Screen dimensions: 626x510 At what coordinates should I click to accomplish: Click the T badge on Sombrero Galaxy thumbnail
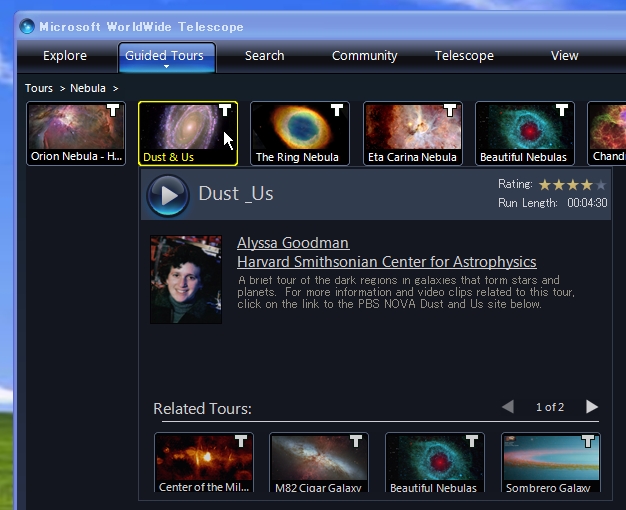pyautogui.click(x=588, y=441)
